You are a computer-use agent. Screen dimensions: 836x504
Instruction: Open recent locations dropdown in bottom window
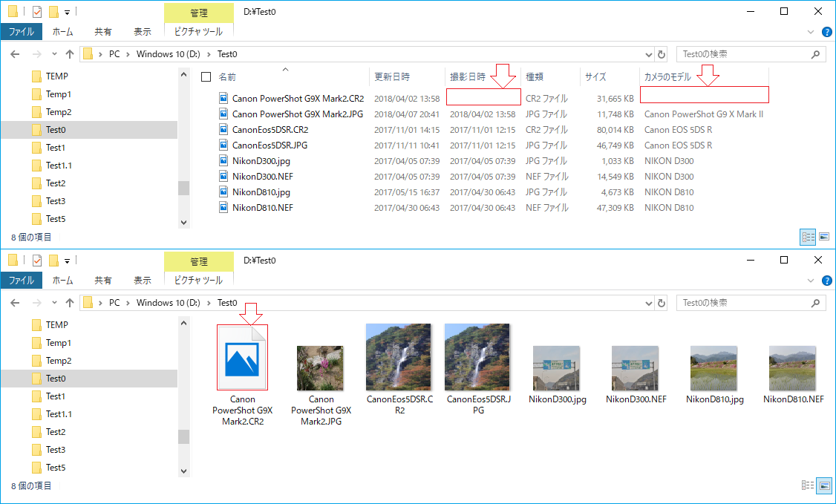pos(54,303)
